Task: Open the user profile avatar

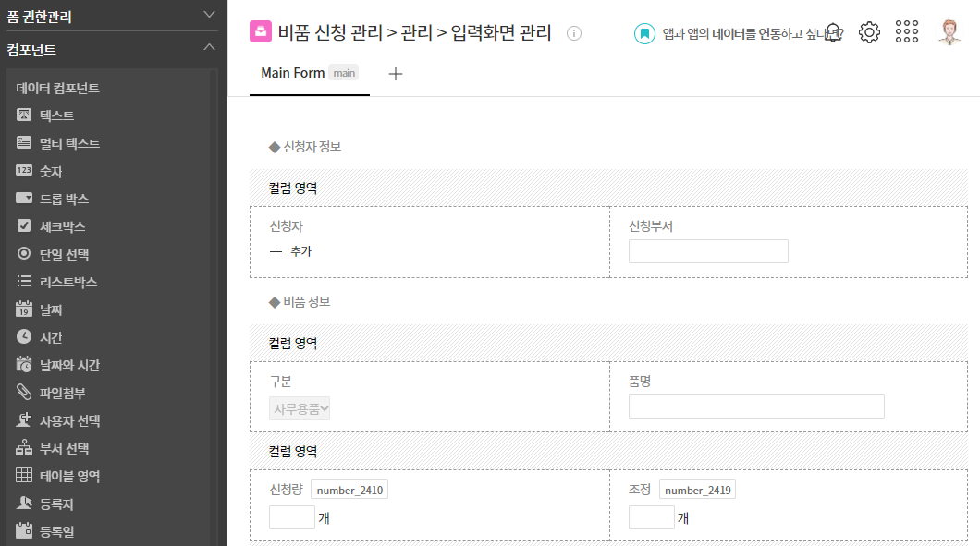Action: [949, 31]
